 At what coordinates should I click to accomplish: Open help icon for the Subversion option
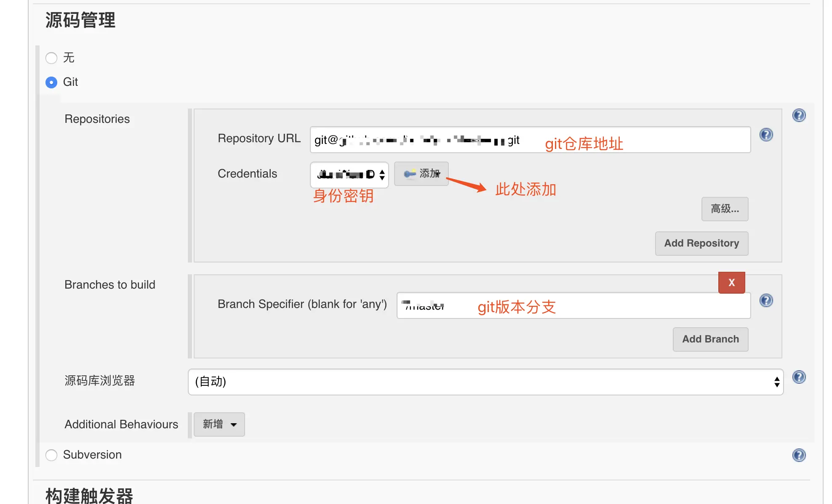(799, 455)
